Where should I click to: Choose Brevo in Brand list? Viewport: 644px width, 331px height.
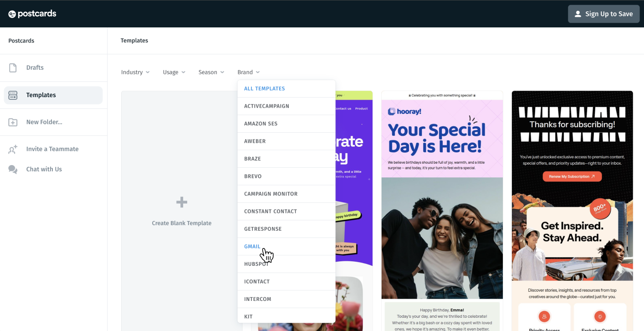pyautogui.click(x=286, y=176)
